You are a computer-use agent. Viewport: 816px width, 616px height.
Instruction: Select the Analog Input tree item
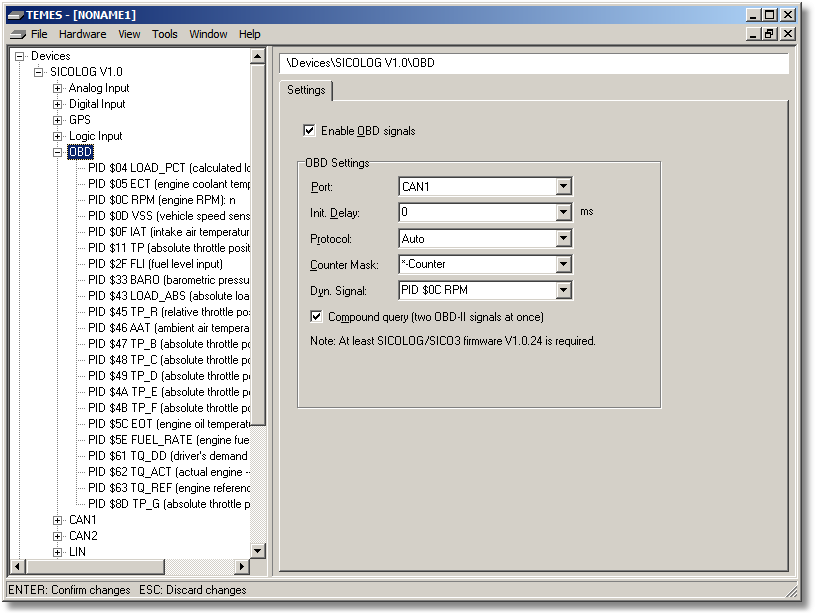pos(99,88)
